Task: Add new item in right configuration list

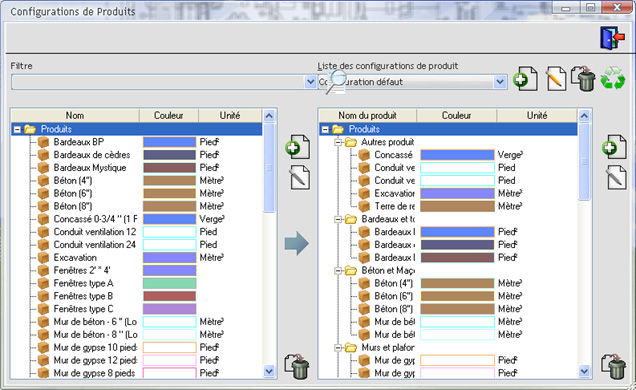Action: pos(614,147)
